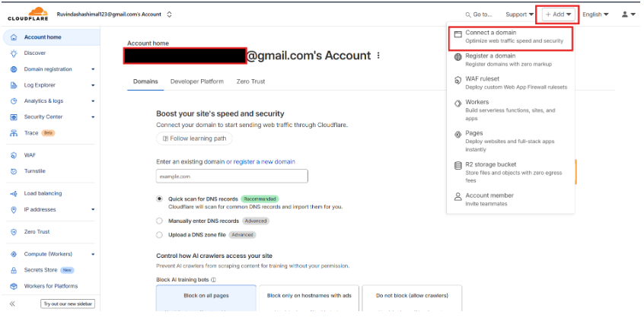The height and width of the screenshot is (334, 644).
Task: Click the register a new domain link
Action: [264, 161]
